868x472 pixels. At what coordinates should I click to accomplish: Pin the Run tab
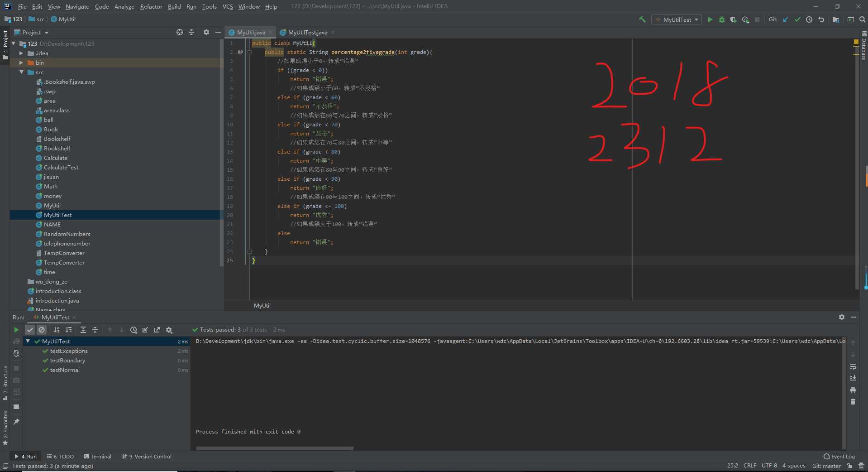click(x=16, y=422)
